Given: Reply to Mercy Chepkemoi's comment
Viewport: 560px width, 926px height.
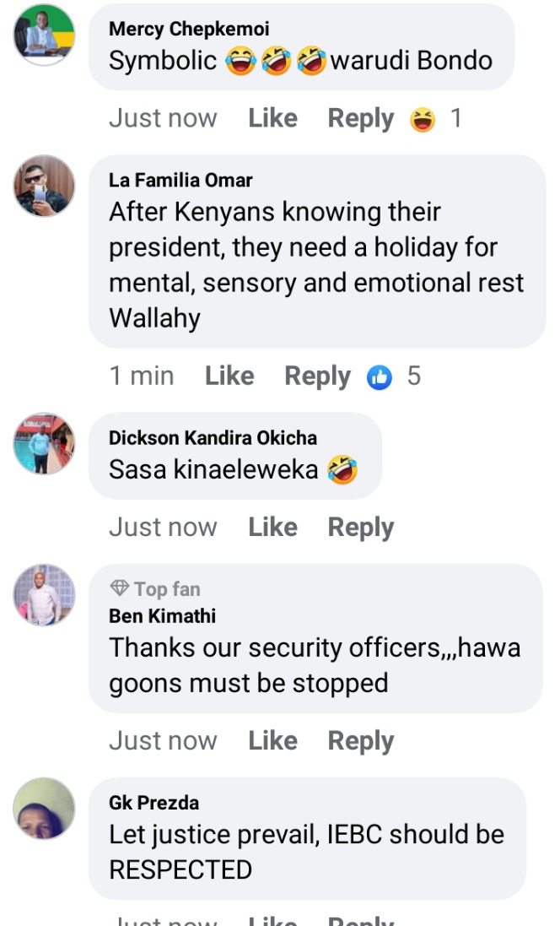Looking at the screenshot, I should (361, 119).
